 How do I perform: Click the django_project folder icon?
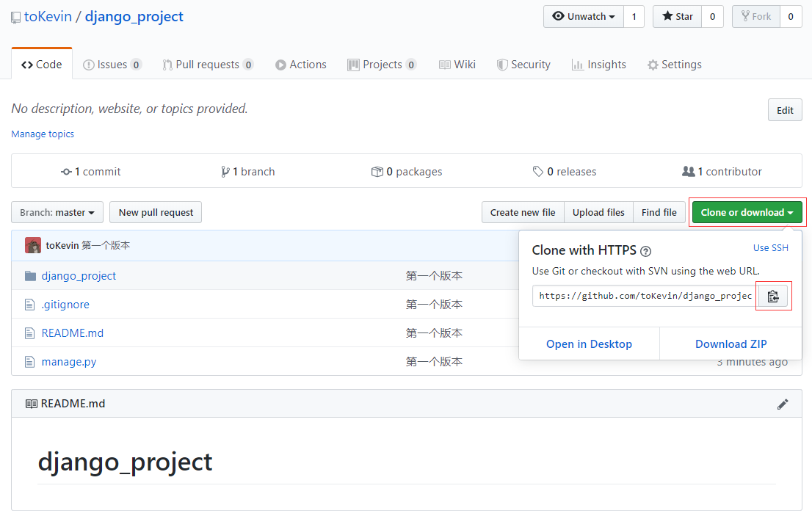point(31,276)
